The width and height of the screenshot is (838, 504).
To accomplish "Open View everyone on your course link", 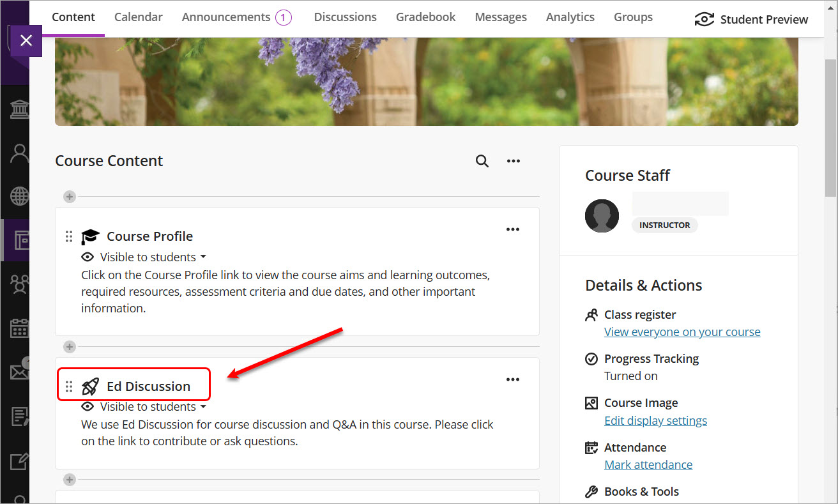I will (682, 332).
